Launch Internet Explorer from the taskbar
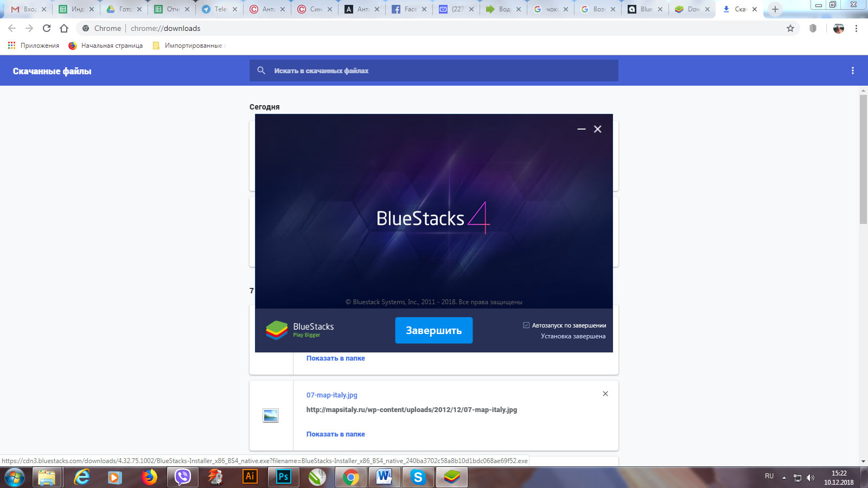This screenshot has height=488, width=868. [x=82, y=477]
